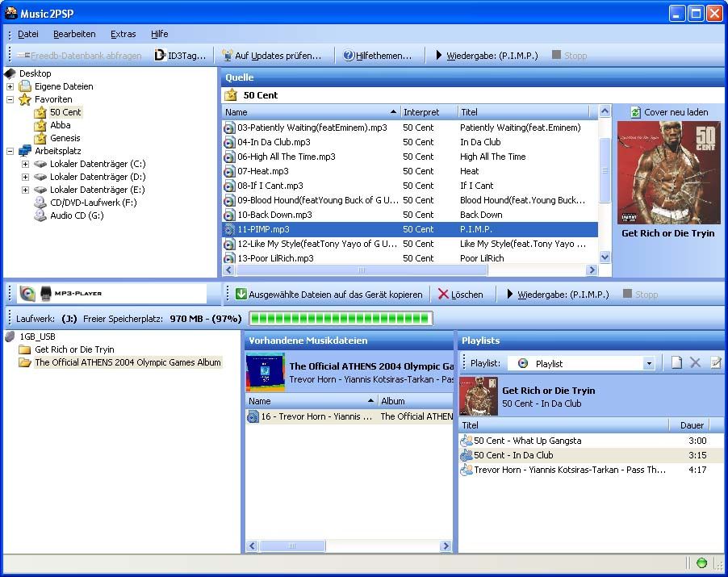The width and height of the screenshot is (728, 577).
Task: Copy selected files to device
Action: (328, 295)
